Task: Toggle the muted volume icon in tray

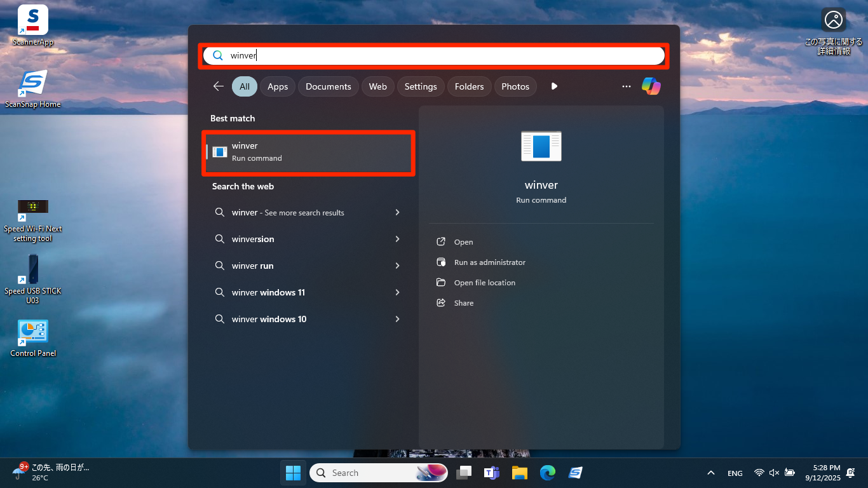Action: pyautogui.click(x=774, y=473)
